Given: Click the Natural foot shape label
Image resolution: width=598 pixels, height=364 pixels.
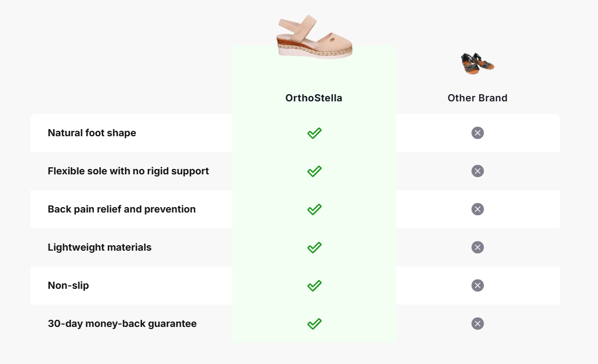Looking at the screenshot, I should click(x=92, y=133).
